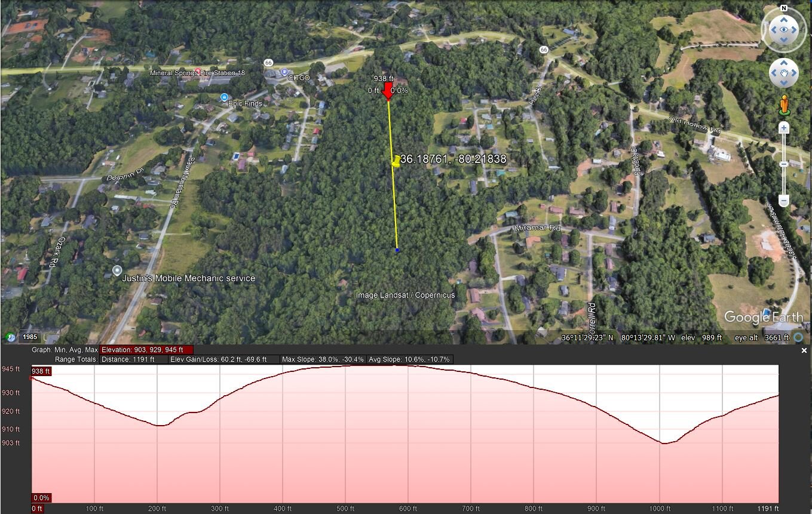
Task: Click the CITGO gas station marker
Action: pyautogui.click(x=284, y=72)
